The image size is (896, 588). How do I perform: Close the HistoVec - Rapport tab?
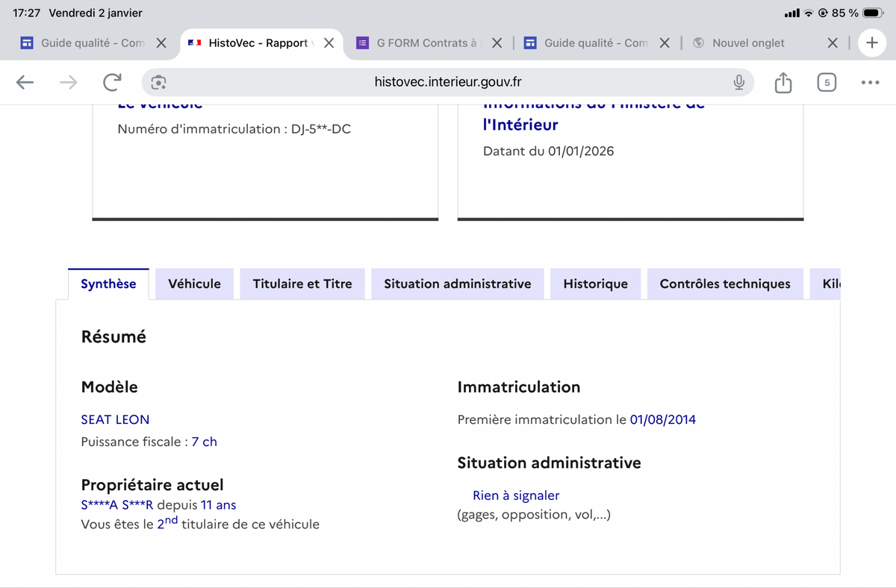(329, 43)
